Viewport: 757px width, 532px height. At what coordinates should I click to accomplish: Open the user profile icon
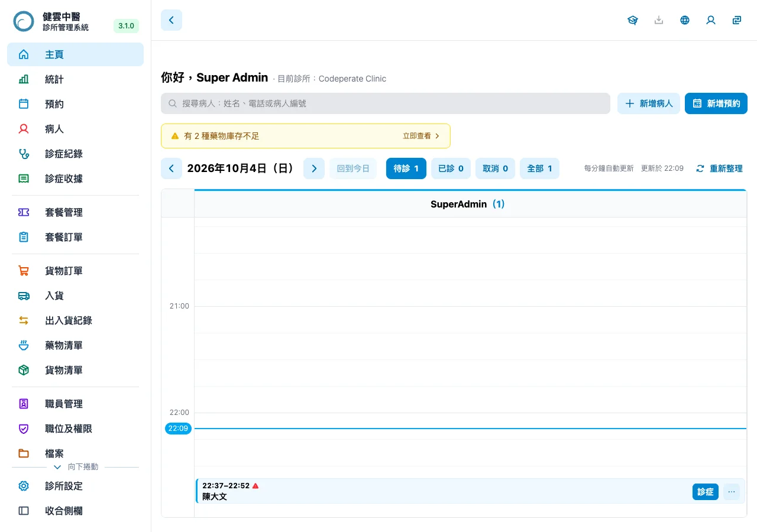711,20
